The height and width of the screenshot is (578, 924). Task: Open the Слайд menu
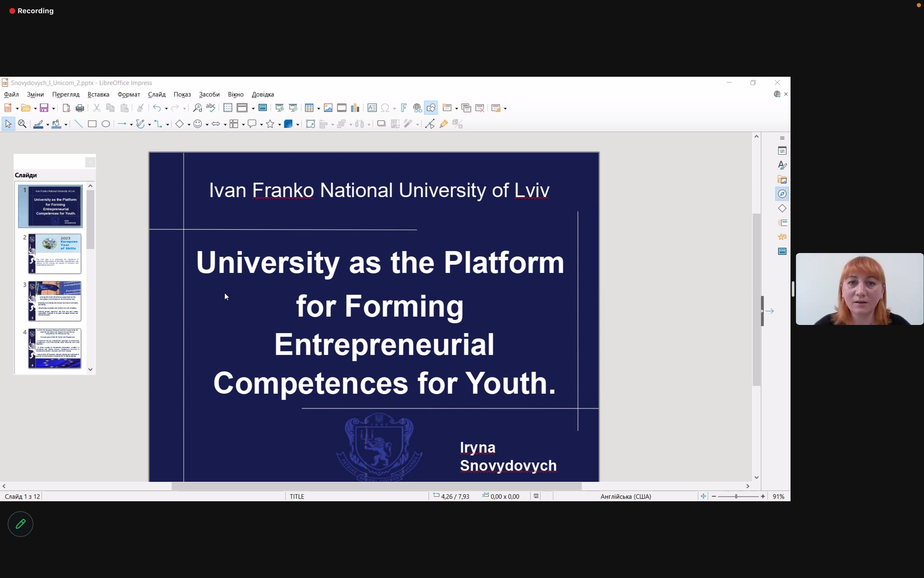coord(157,94)
